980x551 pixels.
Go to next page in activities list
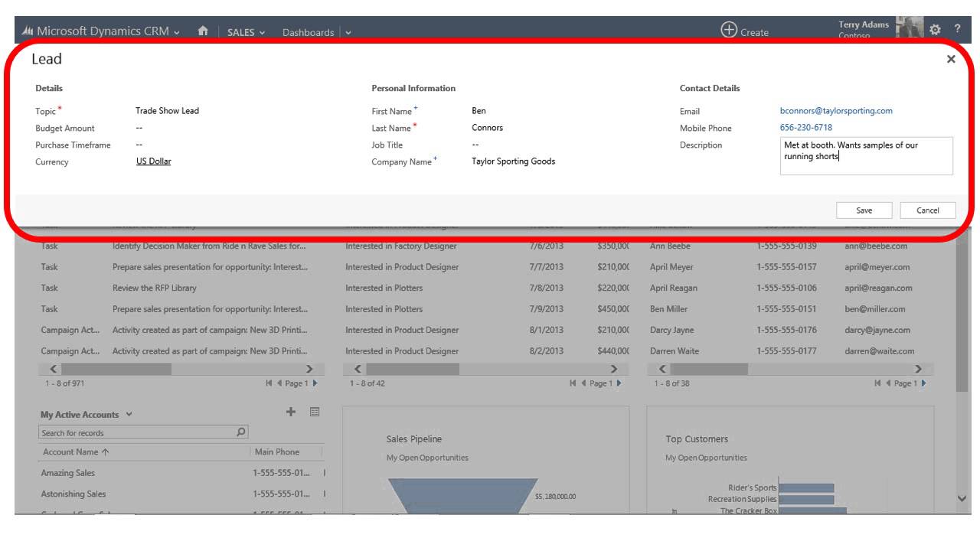315,383
